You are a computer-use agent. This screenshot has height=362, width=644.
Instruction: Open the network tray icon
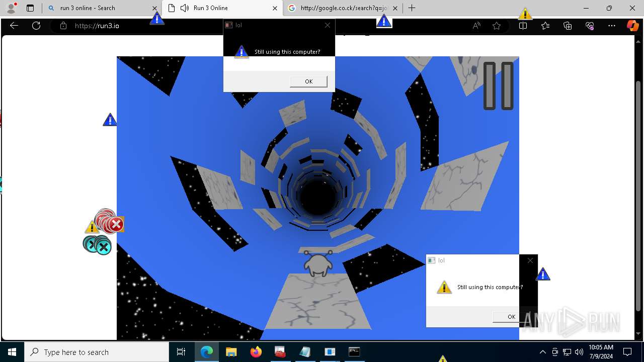pyautogui.click(x=567, y=352)
